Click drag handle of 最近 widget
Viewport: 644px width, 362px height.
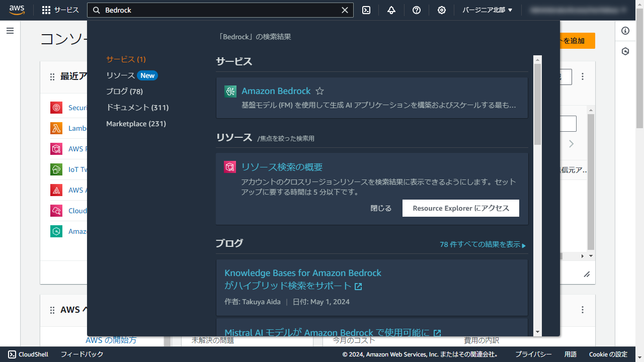[x=52, y=77]
